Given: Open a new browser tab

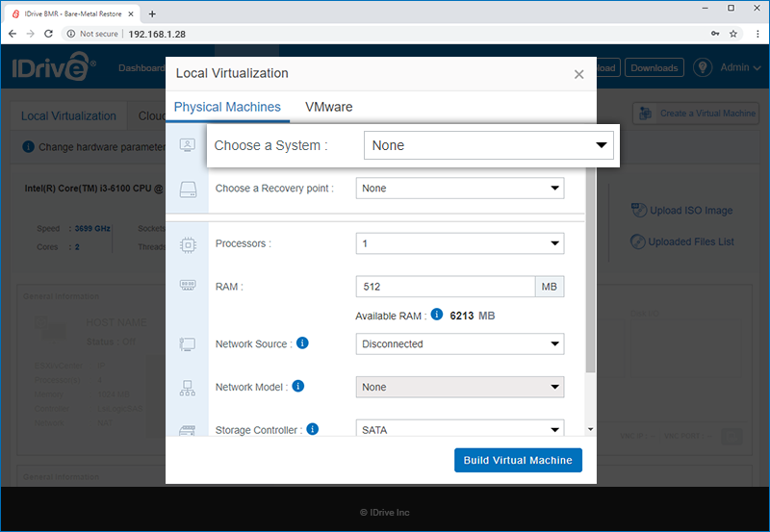Looking at the screenshot, I should [152, 14].
